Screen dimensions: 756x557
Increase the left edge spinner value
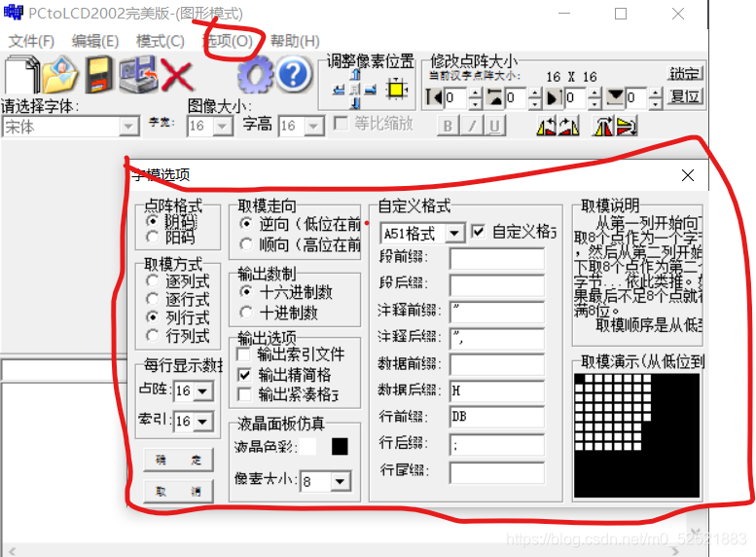coord(475,93)
